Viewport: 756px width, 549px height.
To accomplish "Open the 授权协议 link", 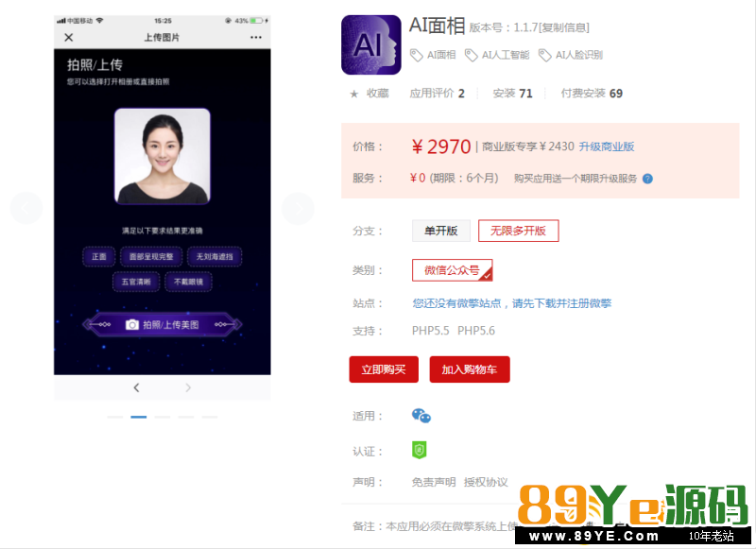I will (486, 482).
